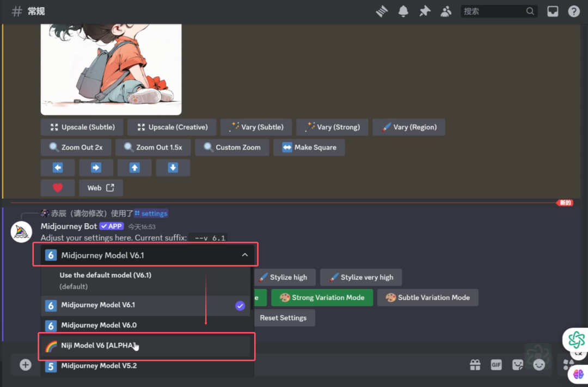This screenshot has width=588, height=387.
Task: Open pinned messages pin icon
Action: [425, 11]
